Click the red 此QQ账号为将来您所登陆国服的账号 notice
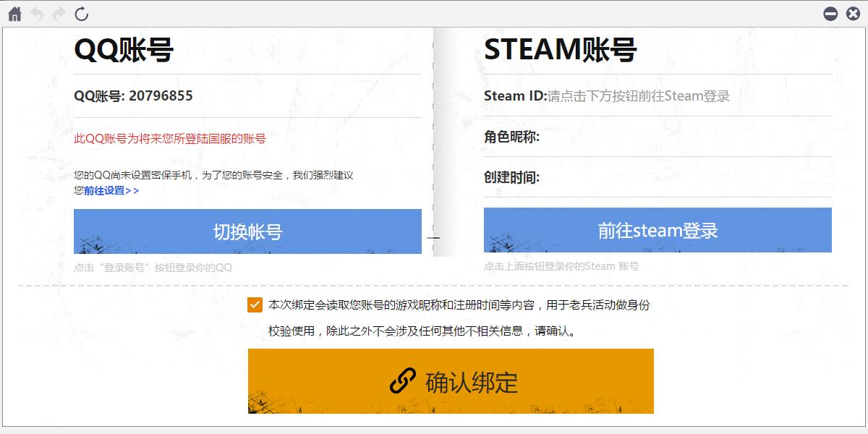 pos(170,139)
